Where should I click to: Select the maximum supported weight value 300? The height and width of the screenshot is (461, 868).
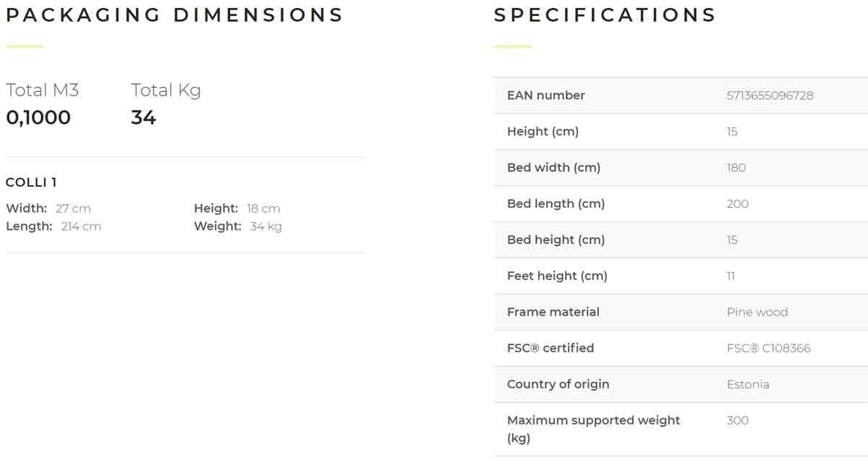(737, 420)
